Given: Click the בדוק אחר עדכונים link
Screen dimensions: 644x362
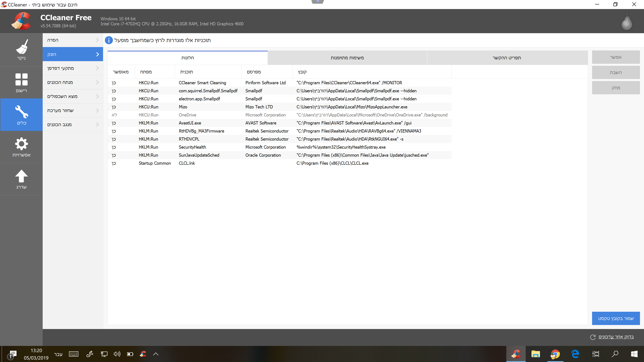Looking at the screenshot, I should [616, 337].
